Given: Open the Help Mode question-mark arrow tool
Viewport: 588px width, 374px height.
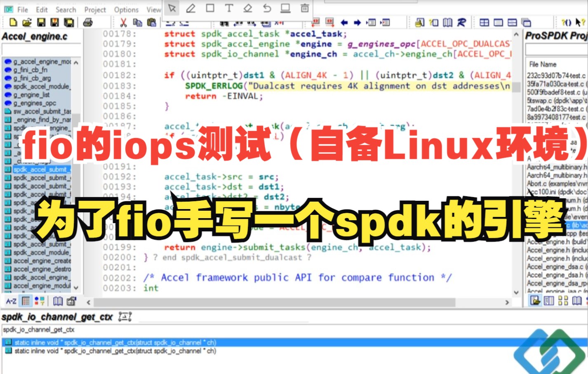Looking at the screenshot, I should pos(579,22).
